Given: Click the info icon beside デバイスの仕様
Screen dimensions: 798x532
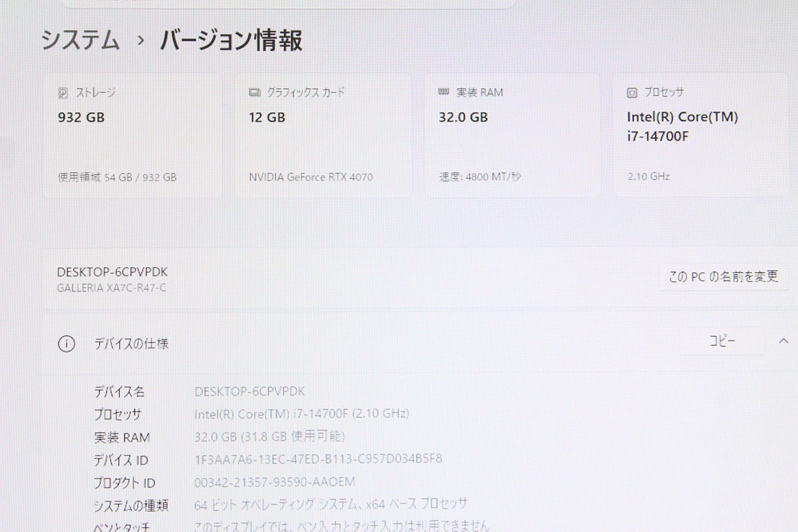Looking at the screenshot, I should tap(66, 344).
